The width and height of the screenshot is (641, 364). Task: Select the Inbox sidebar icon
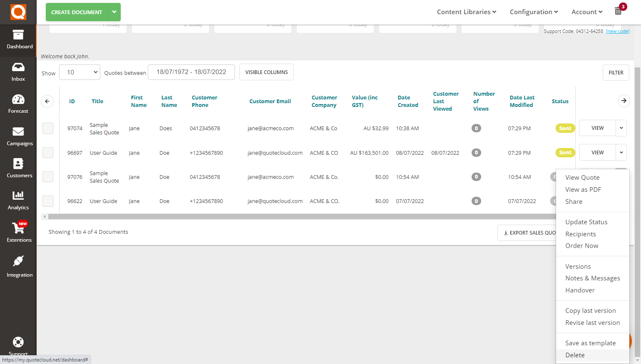tap(18, 72)
